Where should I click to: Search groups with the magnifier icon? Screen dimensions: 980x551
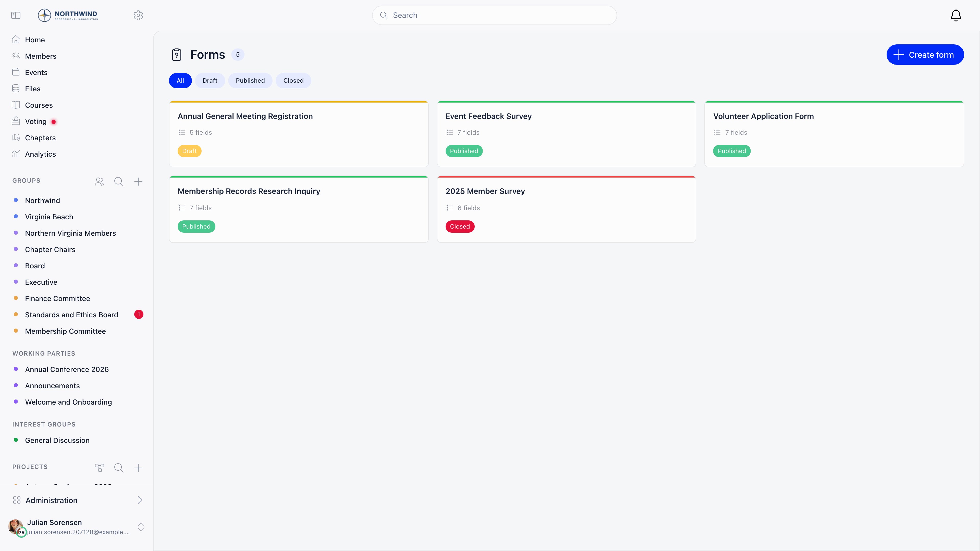tap(119, 182)
